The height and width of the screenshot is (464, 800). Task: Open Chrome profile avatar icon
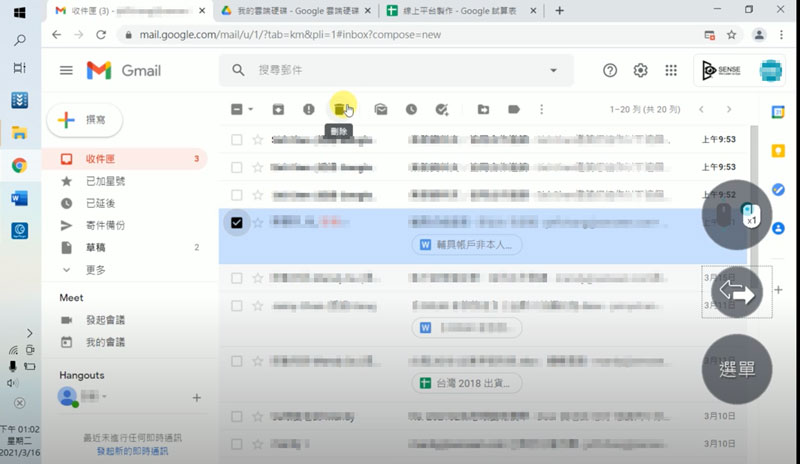759,35
